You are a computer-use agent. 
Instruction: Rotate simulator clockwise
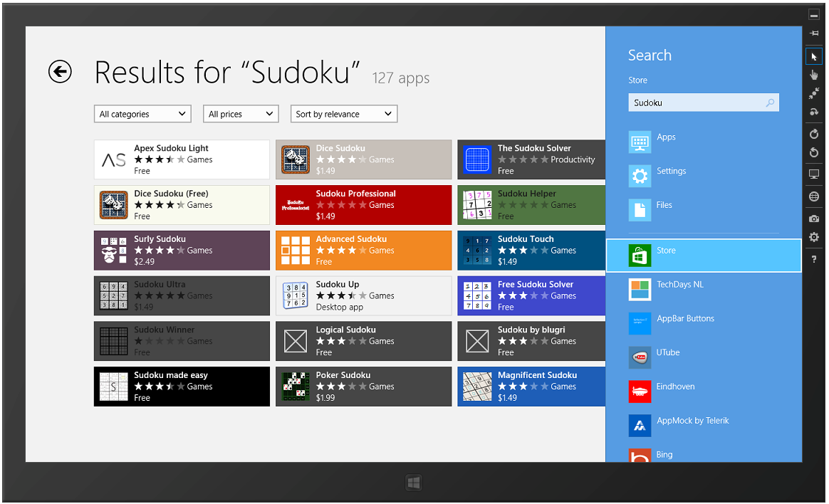pyautogui.click(x=813, y=134)
